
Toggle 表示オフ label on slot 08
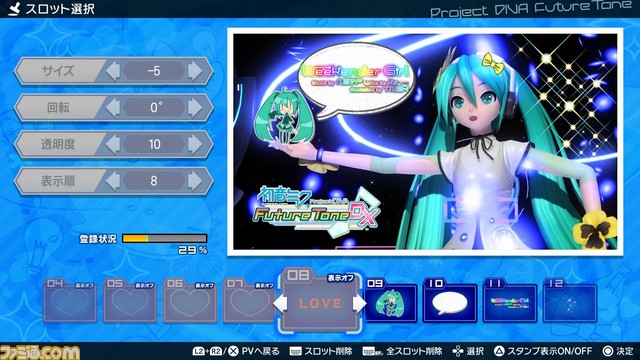340,278
